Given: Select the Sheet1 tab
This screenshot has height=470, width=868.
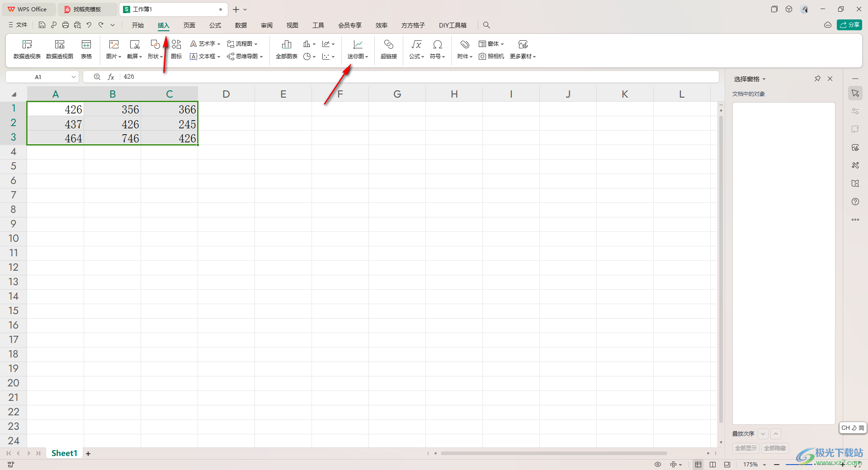Looking at the screenshot, I should (64, 453).
